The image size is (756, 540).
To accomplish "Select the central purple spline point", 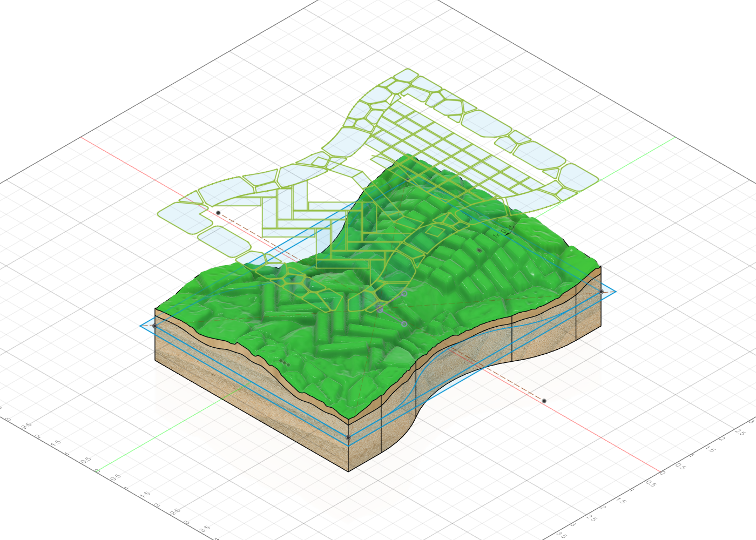I will tap(380, 309).
